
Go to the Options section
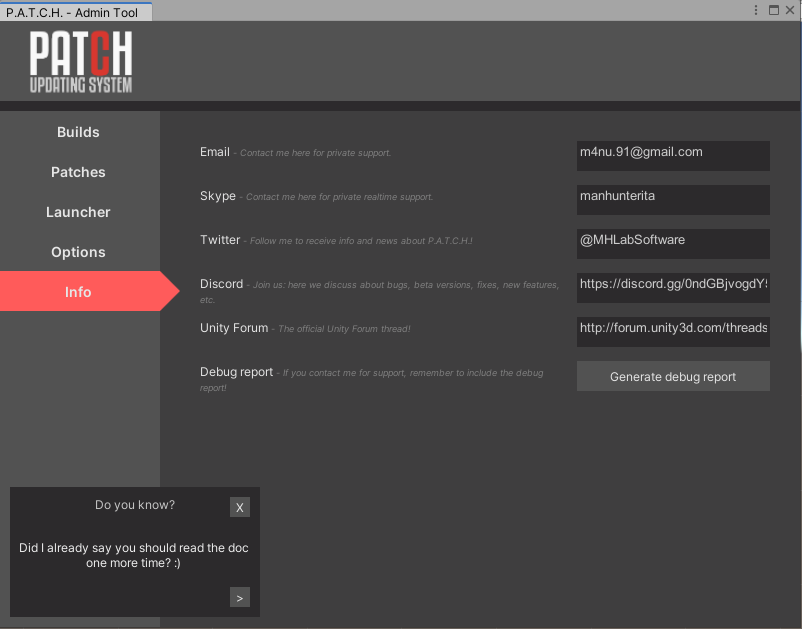point(78,252)
